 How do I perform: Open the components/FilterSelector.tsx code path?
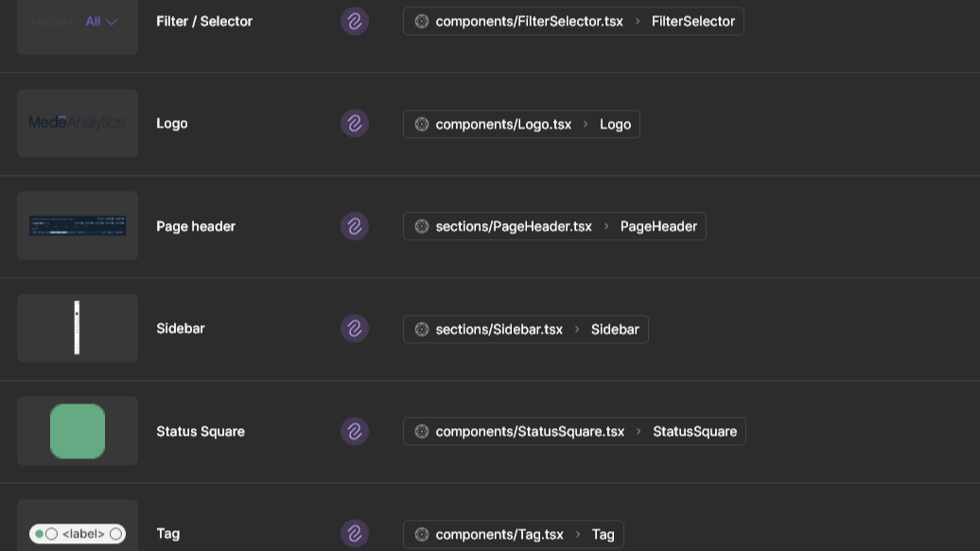tap(529, 21)
